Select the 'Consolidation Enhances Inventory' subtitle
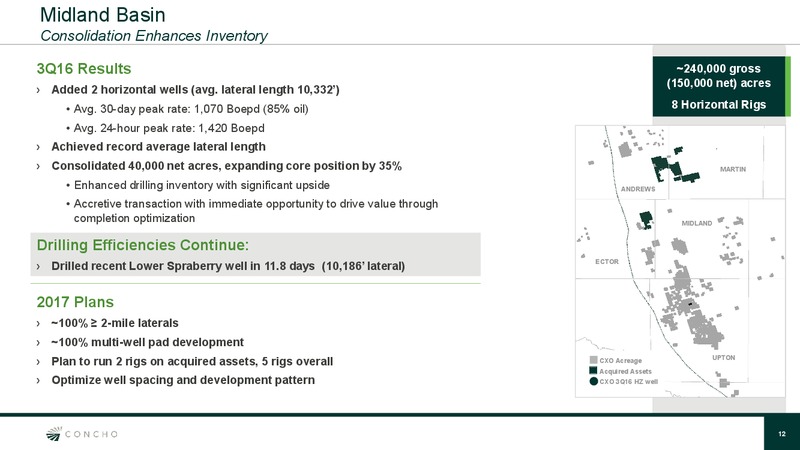The image size is (800, 450). pos(154,36)
